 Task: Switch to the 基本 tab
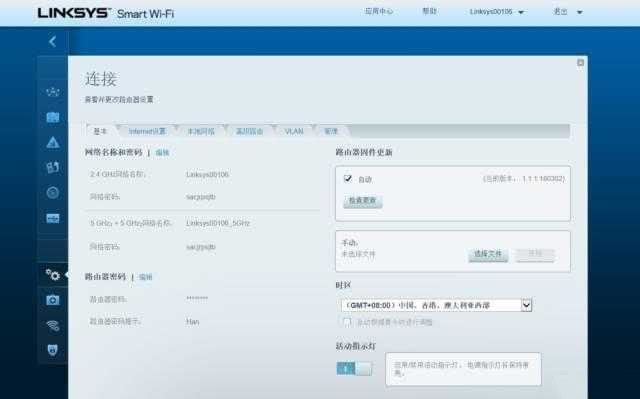(x=100, y=131)
